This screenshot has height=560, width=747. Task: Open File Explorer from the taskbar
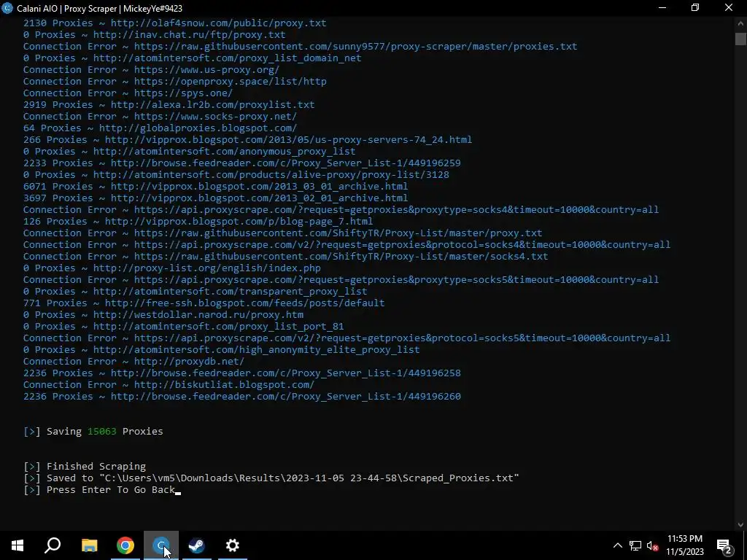(x=89, y=545)
